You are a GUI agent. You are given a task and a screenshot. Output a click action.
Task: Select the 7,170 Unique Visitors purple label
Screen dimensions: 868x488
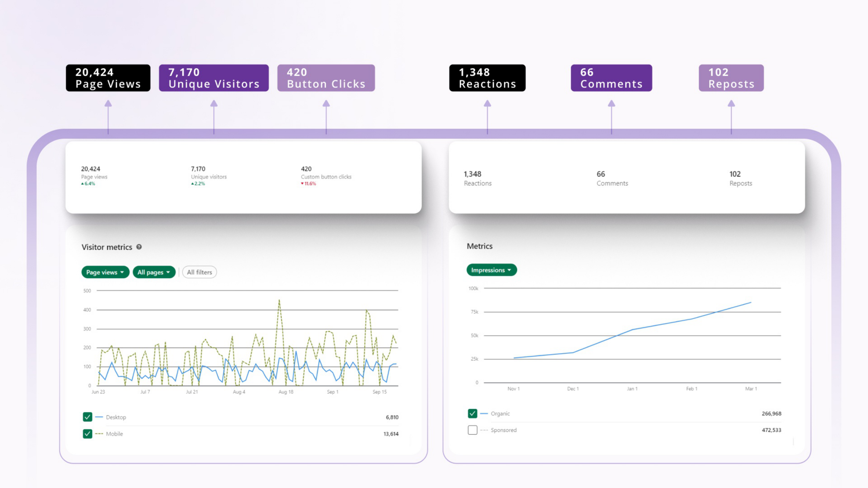click(214, 78)
